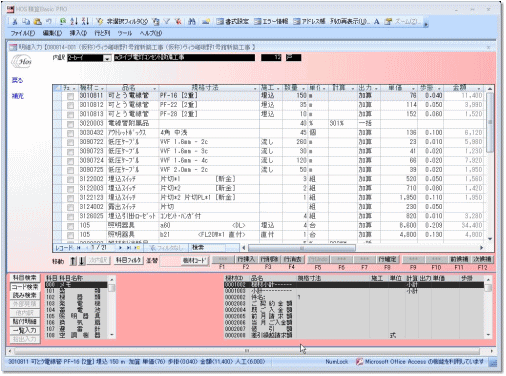This screenshot has width=506, height=376.
Task: Click the Cut scissors icon in toolbar
Action: click(15, 21)
